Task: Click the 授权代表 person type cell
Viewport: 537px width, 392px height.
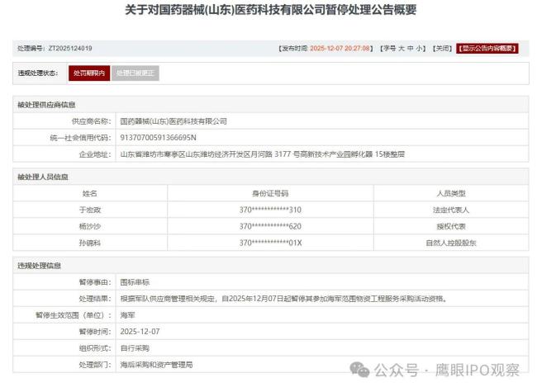Action: [451, 226]
